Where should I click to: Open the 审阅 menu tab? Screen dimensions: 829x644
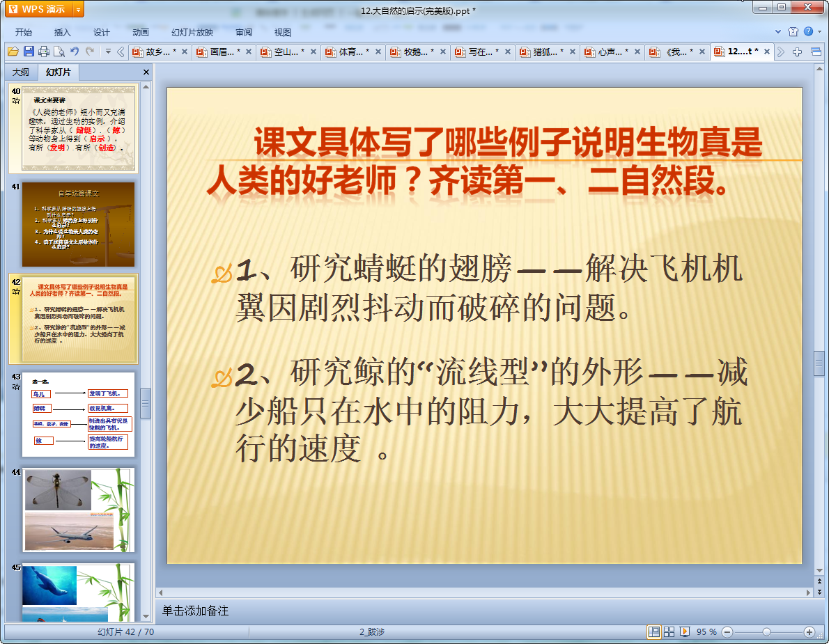click(x=244, y=32)
